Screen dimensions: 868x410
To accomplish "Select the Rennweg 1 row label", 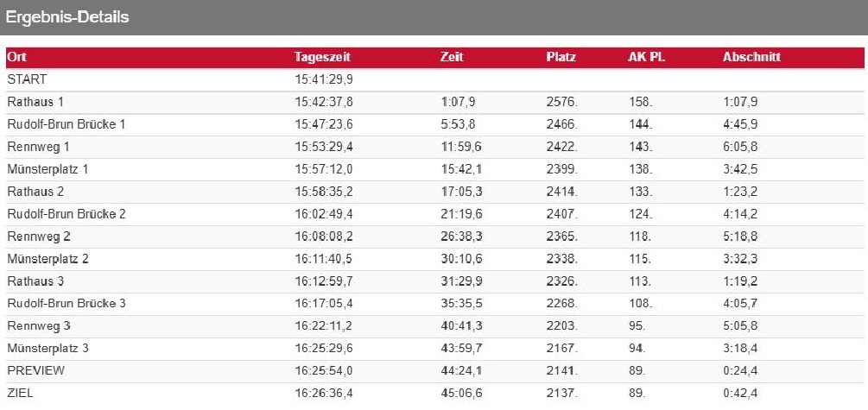I will (38, 147).
